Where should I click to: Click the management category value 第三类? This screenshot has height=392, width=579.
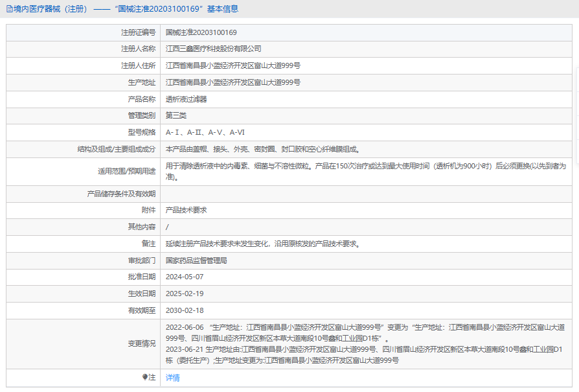click(176, 116)
